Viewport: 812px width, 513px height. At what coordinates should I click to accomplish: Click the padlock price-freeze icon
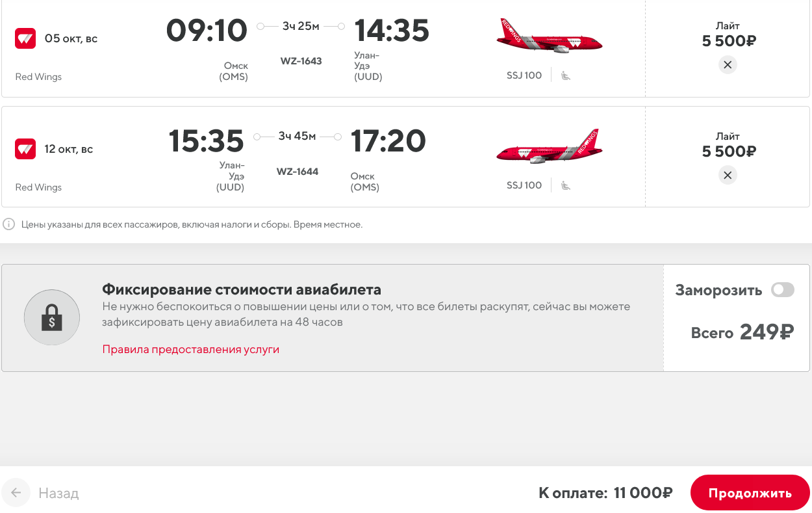click(x=52, y=318)
